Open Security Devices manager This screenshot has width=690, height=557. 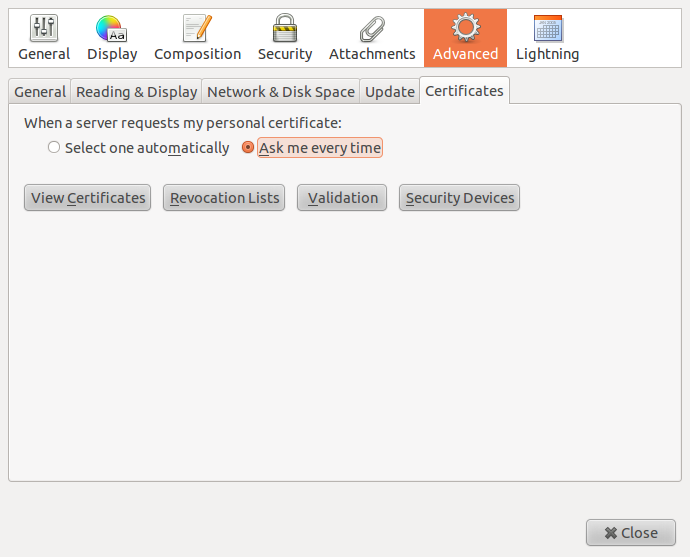coord(459,198)
